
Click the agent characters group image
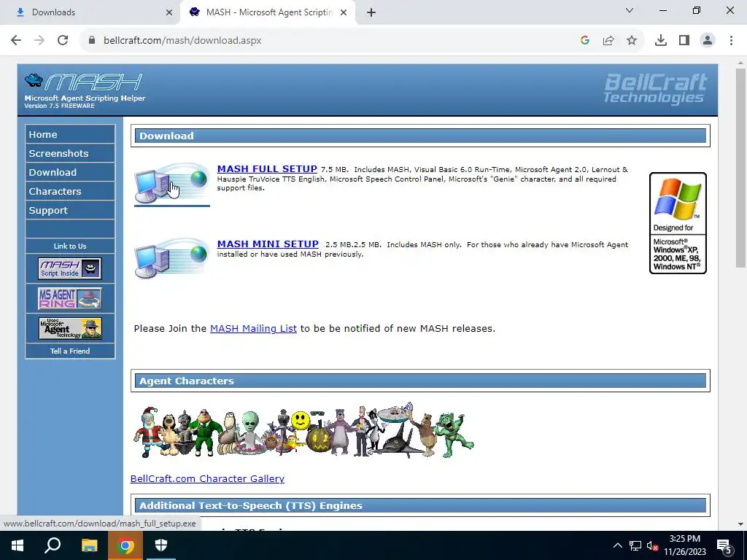click(x=303, y=431)
